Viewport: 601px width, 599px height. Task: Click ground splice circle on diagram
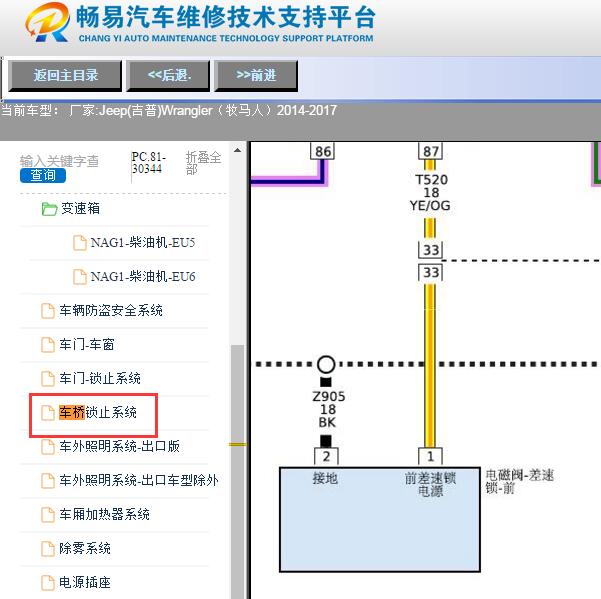(x=326, y=364)
